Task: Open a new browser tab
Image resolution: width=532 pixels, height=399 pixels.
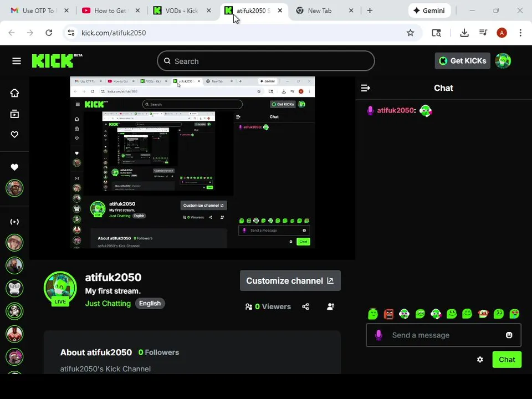Action: [x=370, y=11]
